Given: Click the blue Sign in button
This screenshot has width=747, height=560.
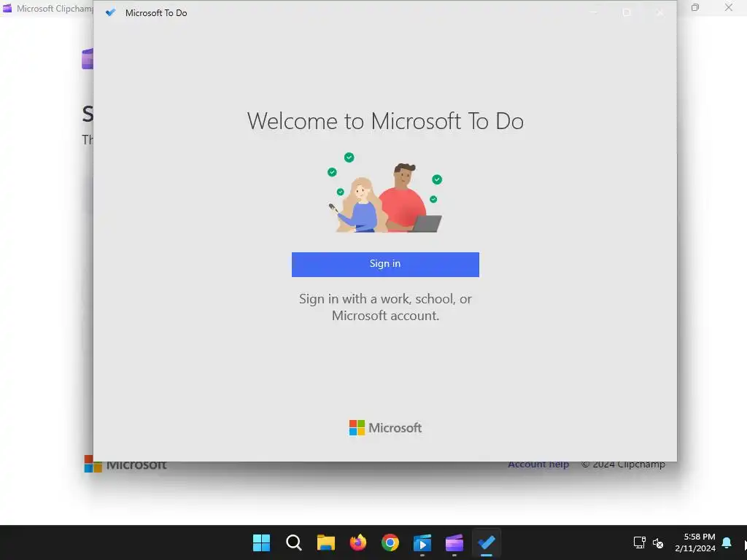Looking at the screenshot, I should tap(385, 264).
